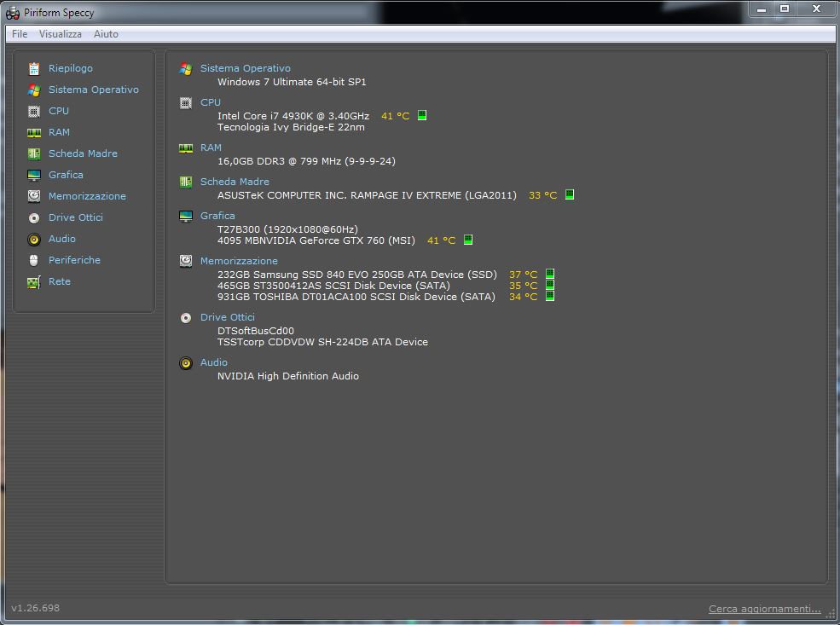Image resolution: width=840 pixels, height=625 pixels.
Task: Click the motherboard icon in summary panel
Action: pos(186,182)
